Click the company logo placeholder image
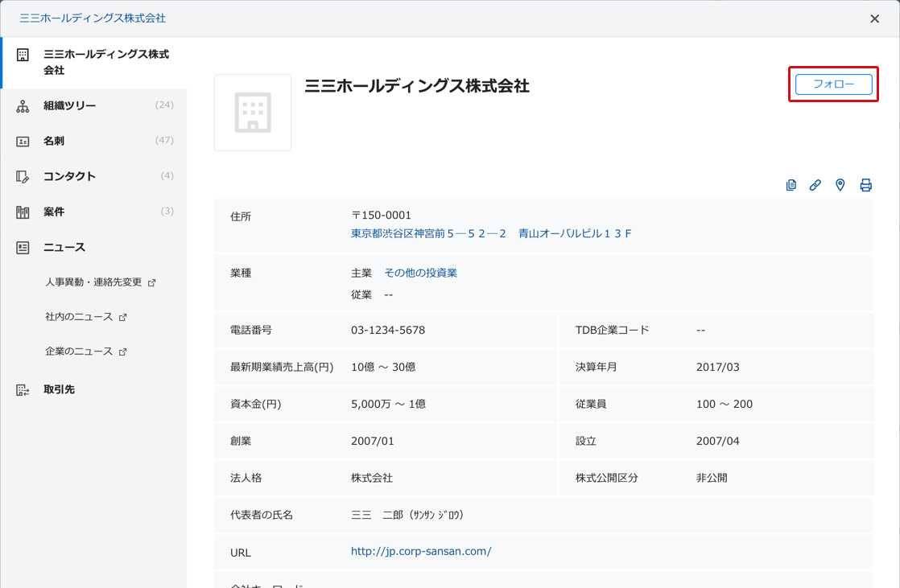The image size is (900, 588). point(253,113)
